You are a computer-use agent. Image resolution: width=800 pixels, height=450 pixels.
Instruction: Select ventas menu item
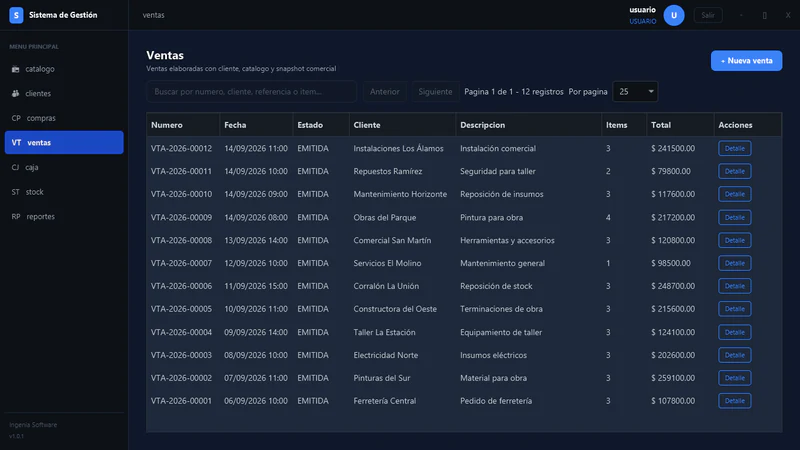pyautogui.click(x=64, y=142)
